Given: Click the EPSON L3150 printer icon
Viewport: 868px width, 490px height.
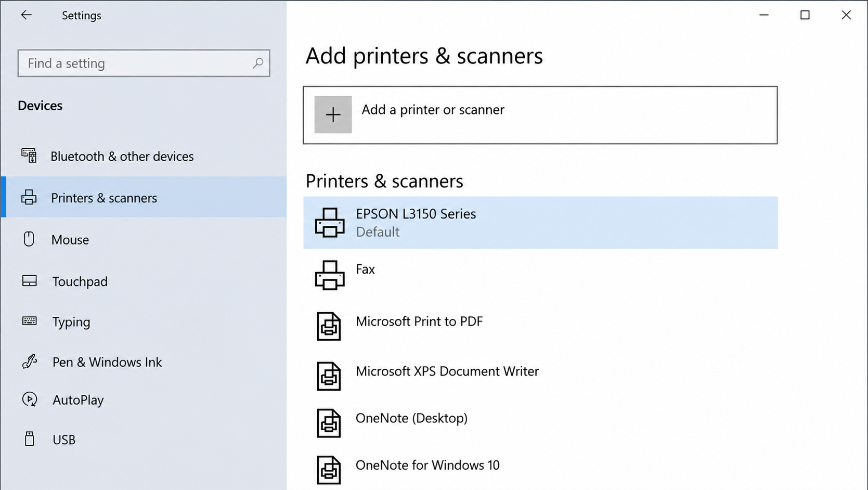Looking at the screenshot, I should pyautogui.click(x=330, y=223).
